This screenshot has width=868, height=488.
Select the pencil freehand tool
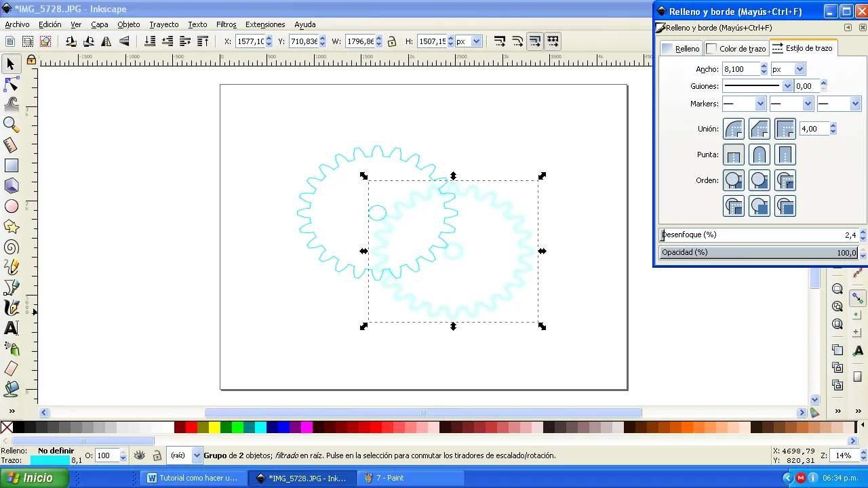point(11,267)
